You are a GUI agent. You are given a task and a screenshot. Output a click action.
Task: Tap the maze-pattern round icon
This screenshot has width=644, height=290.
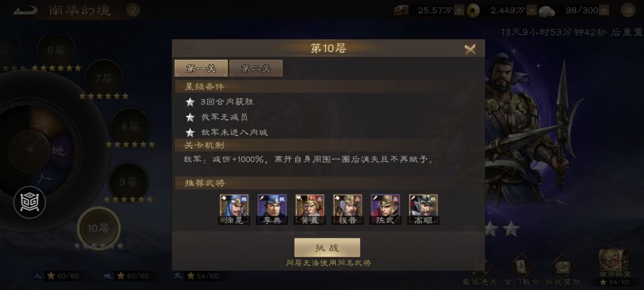tap(30, 202)
